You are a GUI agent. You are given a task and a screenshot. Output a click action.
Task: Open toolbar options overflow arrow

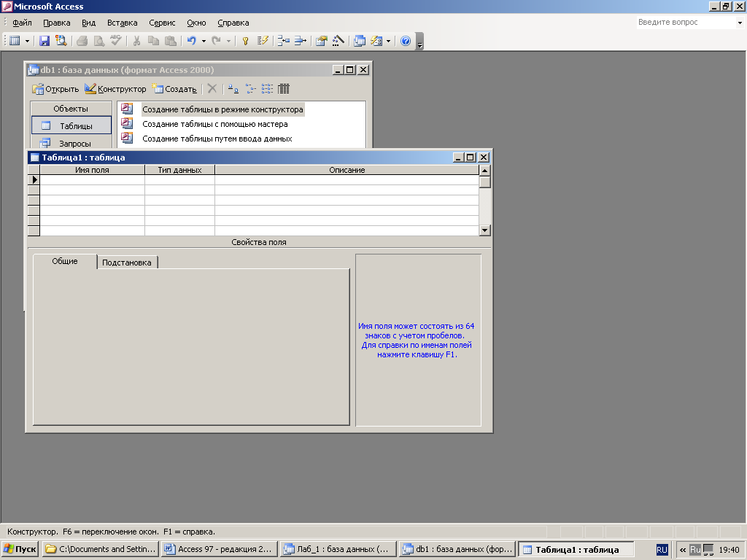coord(419,42)
